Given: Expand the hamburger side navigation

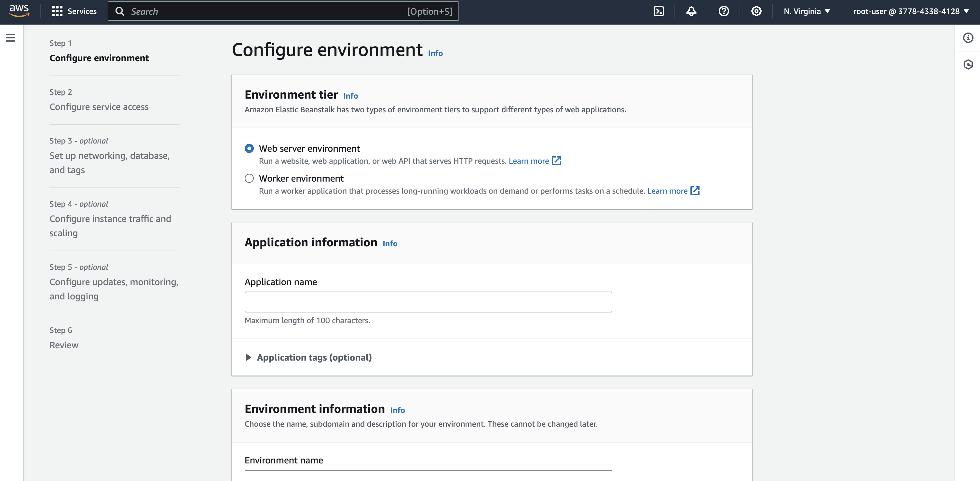Looking at the screenshot, I should click(x=11, y=38).
